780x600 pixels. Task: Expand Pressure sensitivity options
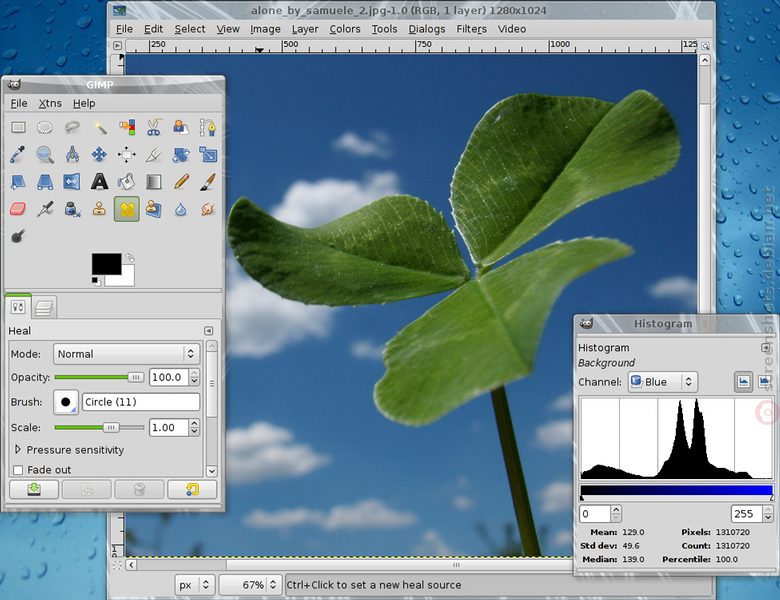(x=18, y=449)
